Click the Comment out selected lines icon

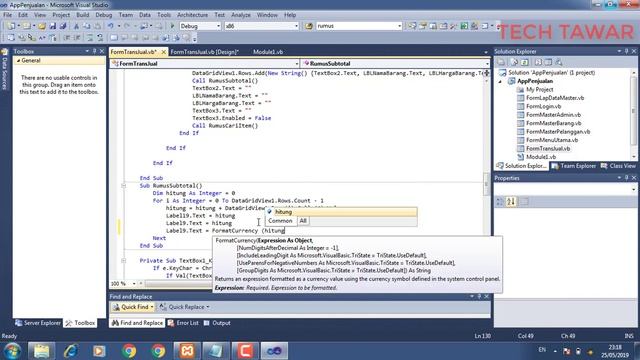tap(89, 38)
